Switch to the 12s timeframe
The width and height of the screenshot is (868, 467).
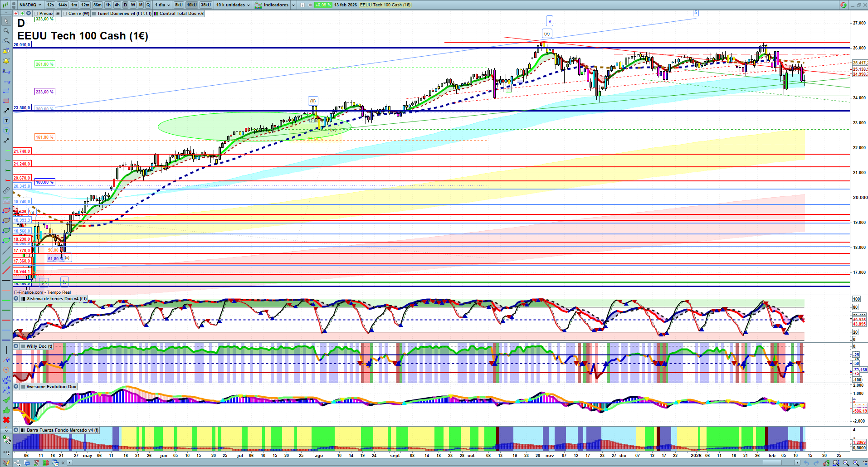(x=50, y=5)
